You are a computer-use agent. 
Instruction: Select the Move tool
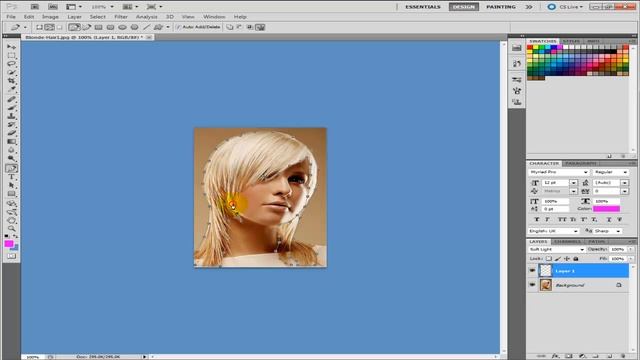tap(11, 47)
